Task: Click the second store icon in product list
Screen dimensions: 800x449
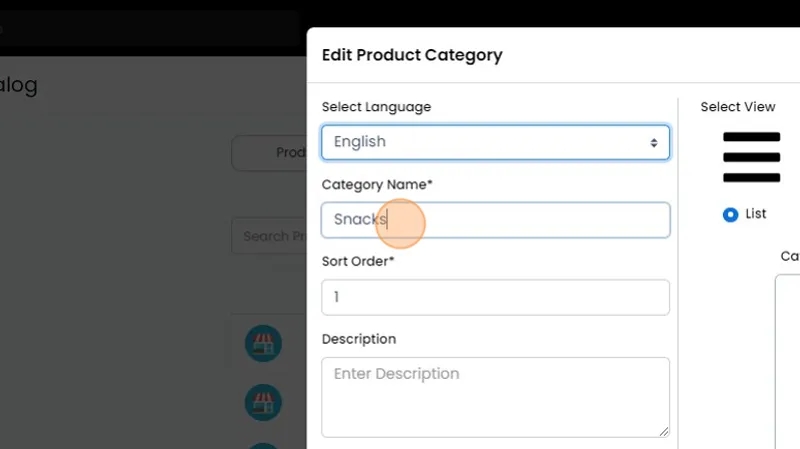Action: (x=263, y=403)
